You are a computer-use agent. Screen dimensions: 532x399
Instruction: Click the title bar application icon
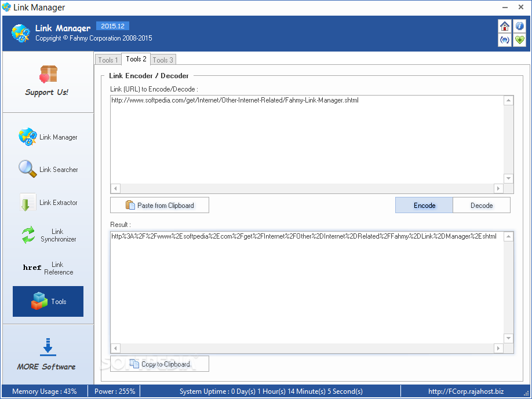pyautogui.click(x=6, y=7)
